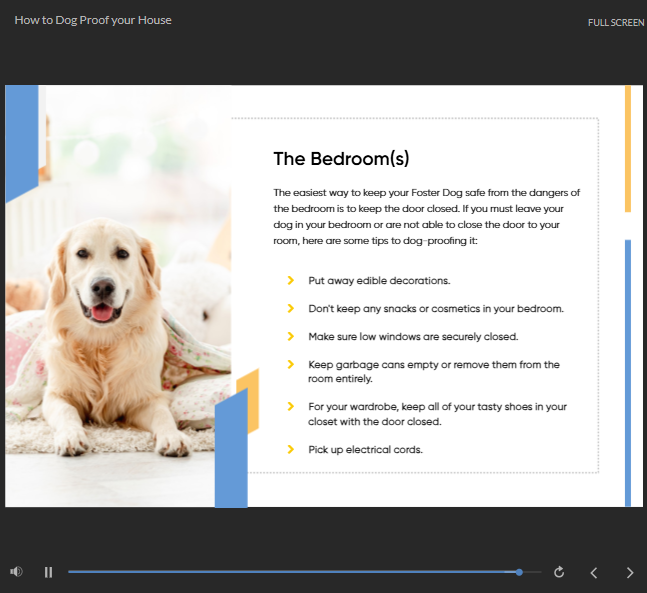
Task: Click the intro paragraph about Foster Dog safety
Action: [x=426, y=217]
